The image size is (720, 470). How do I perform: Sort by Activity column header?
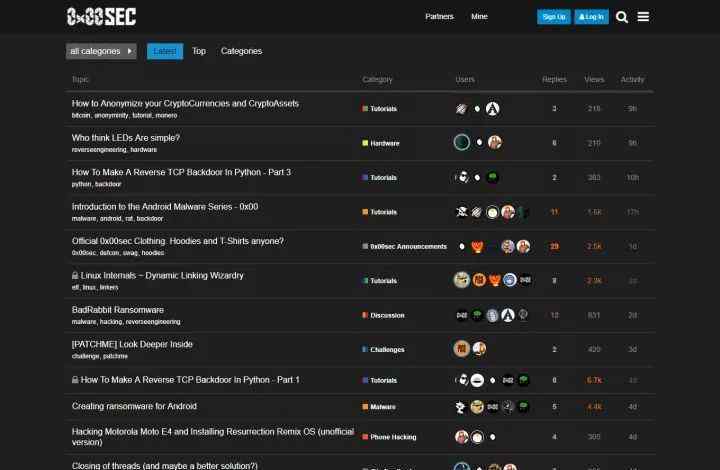pos(632,79)
